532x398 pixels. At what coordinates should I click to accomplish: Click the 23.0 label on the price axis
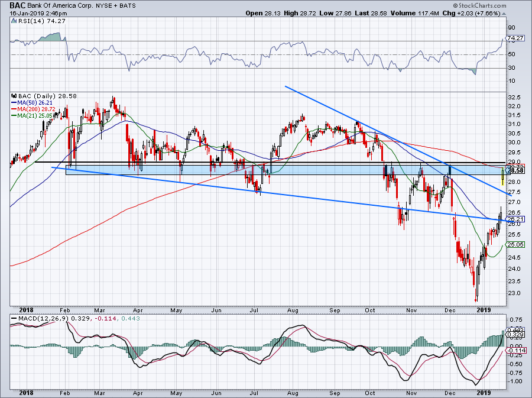pos(514,293)
